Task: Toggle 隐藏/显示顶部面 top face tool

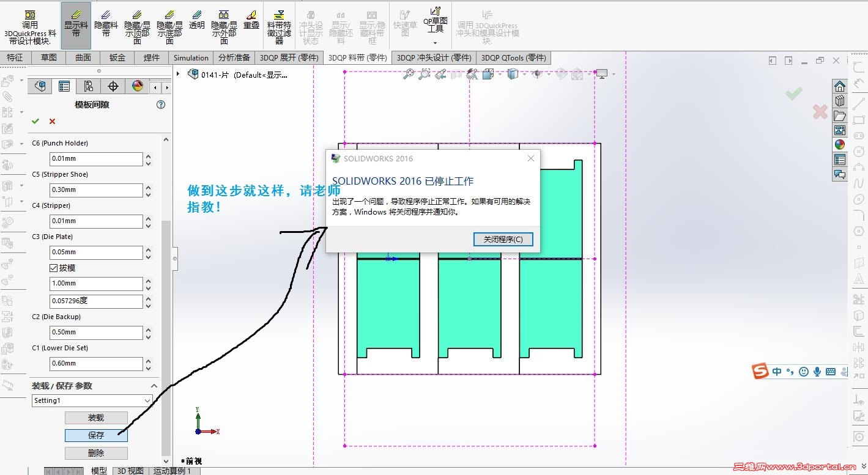Action: pos(137,28)
